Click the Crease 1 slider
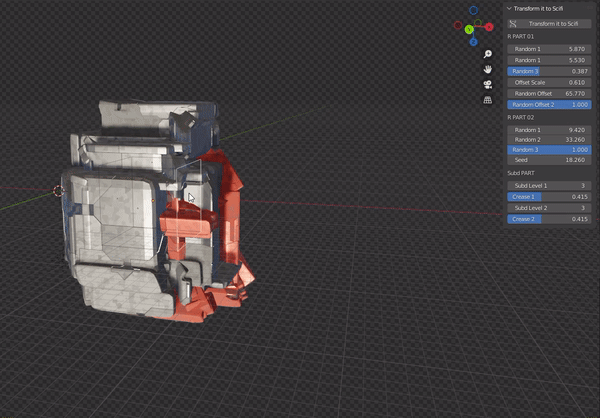Image resolution: width=600 pixels, height=418 pixels. coord(549,197)
